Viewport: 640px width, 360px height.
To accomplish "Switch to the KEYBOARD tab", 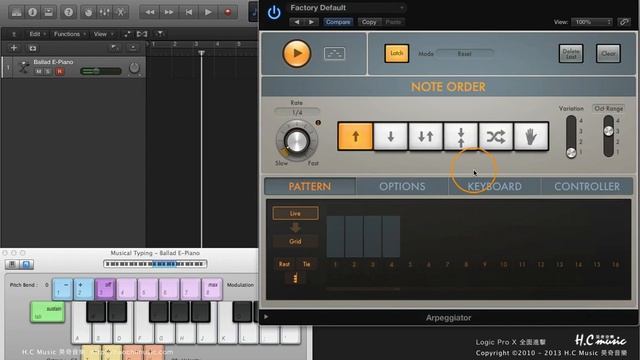I will click(494, 187).
